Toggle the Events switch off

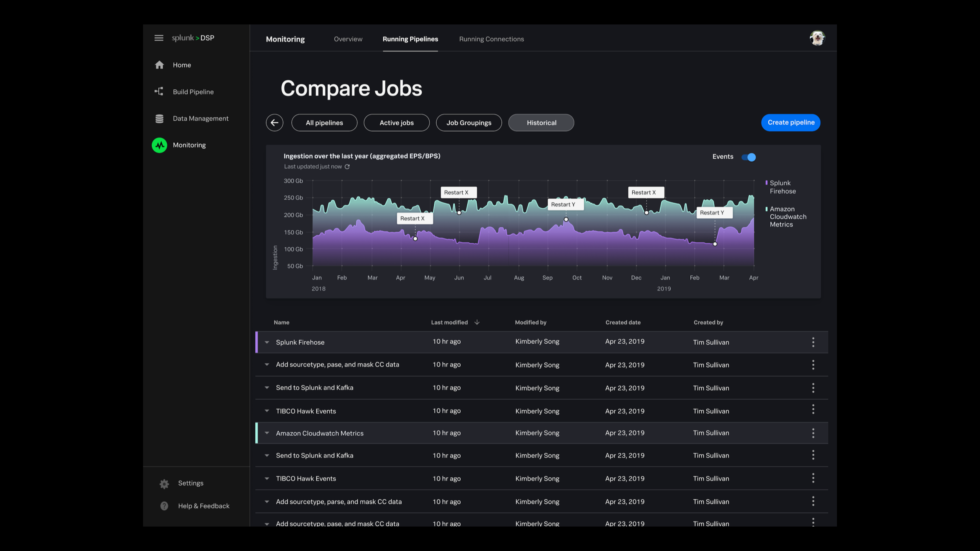pyautogui.click(x=749, y=157)
